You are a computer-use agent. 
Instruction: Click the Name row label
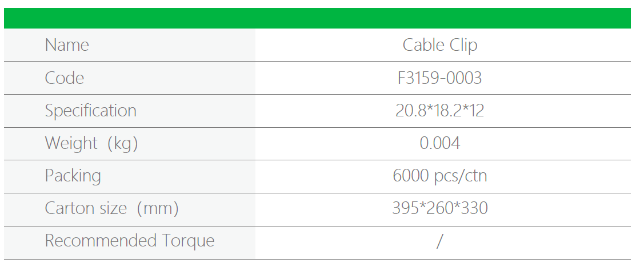pos(67,45)
